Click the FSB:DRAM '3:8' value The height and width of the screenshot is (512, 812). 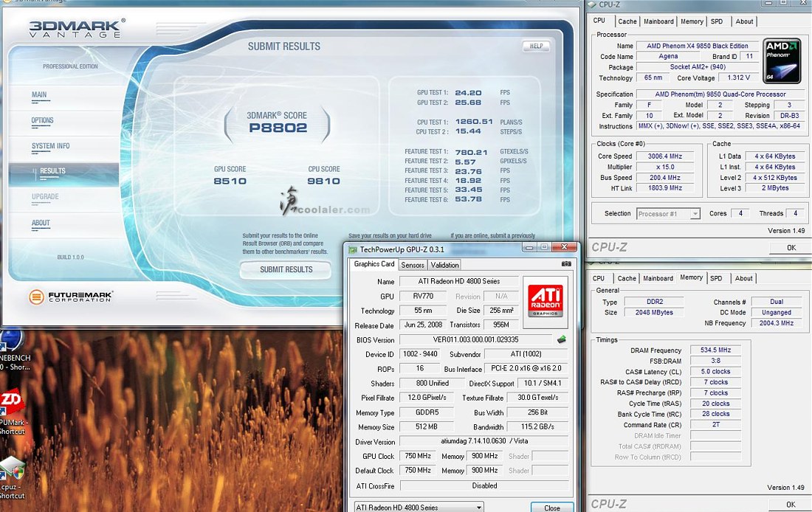coord(716,361)
